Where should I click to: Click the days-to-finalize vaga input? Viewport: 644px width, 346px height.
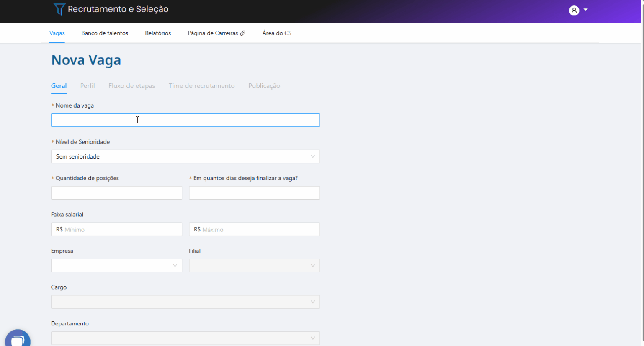coord(254,193)
